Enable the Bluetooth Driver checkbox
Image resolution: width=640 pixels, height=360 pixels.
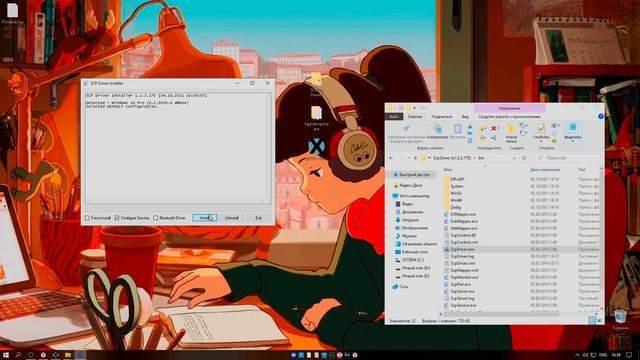(156, 218)
